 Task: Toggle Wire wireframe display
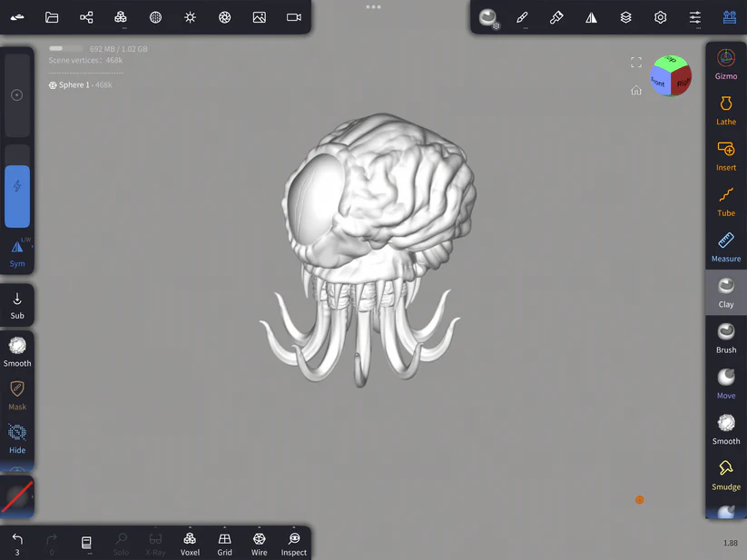click(260, 544)
